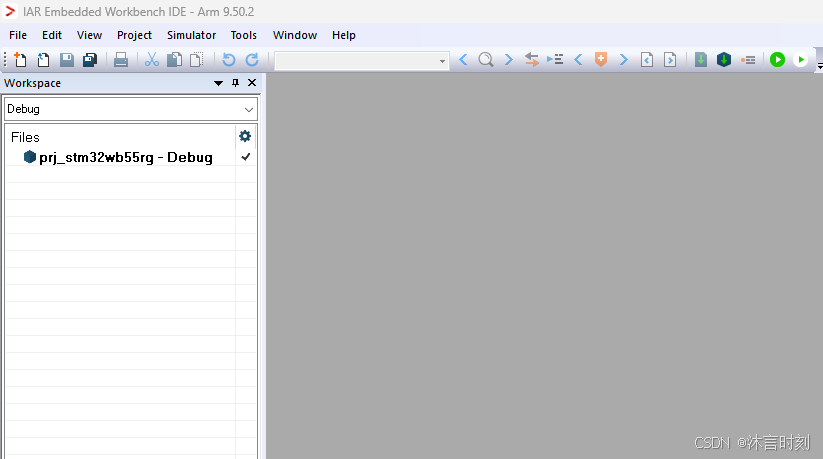Redo the last undone action
The image size is (823, 459).
(252, 60)
